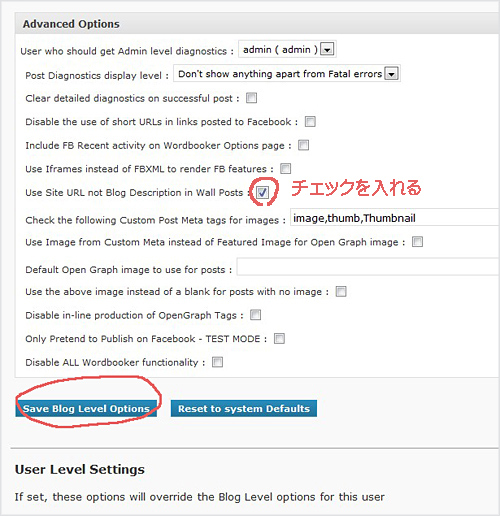Enable Use Iframes instead of FBXML

(285, 169)
